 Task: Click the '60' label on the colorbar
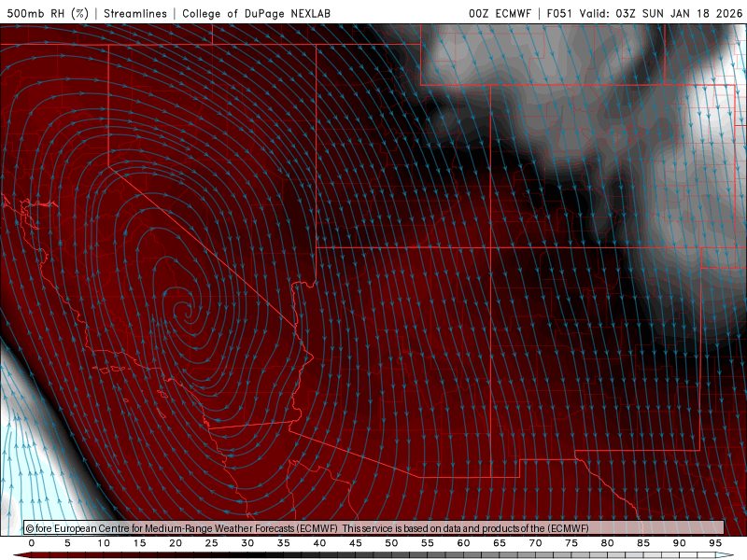tap(463, 543)
